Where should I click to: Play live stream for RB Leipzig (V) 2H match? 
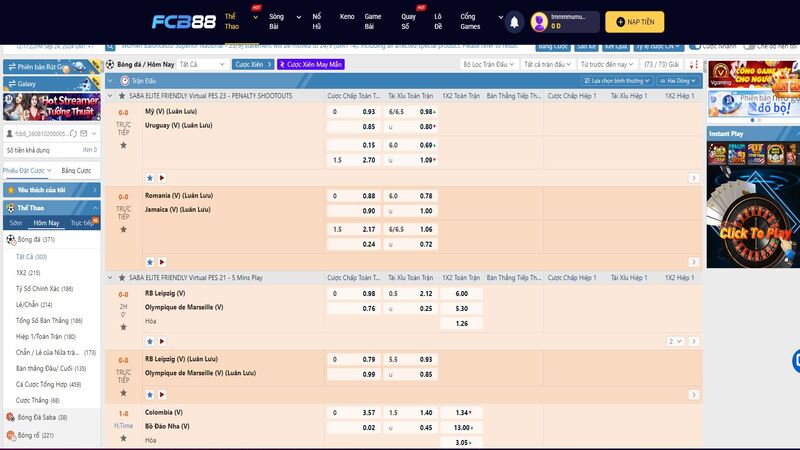162,341
